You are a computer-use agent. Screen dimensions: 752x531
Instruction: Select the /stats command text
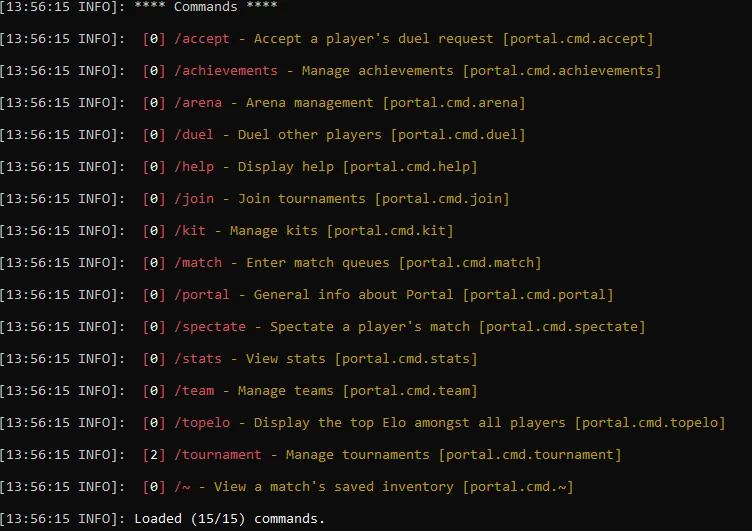pyautogui.click(x=198, y=359)
